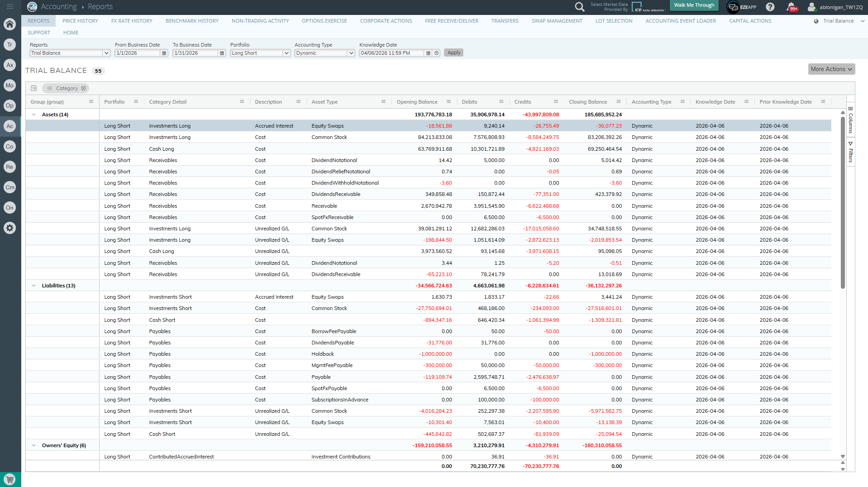Toggle the row group panel icon

(x=34, y=88)
